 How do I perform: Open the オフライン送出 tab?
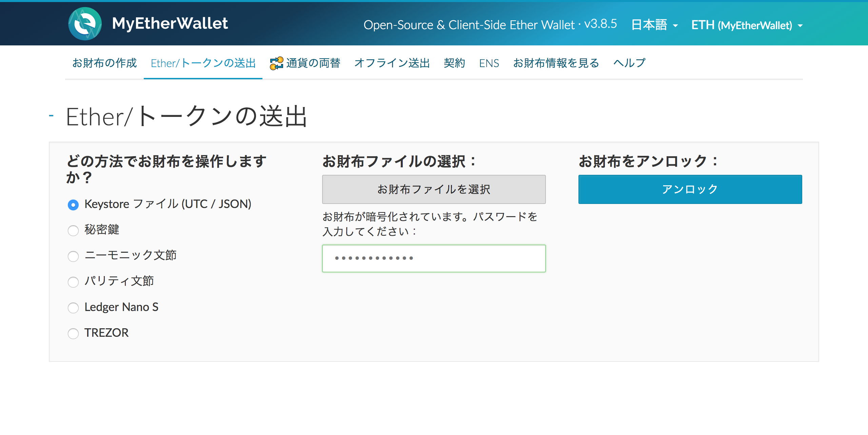[392, 63]
